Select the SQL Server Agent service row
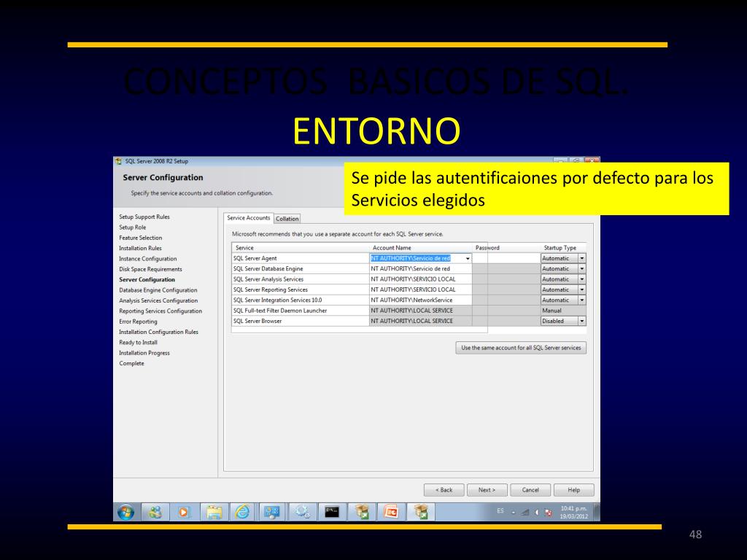The width and height of the screenshot is (747, 560). [301, 258]
